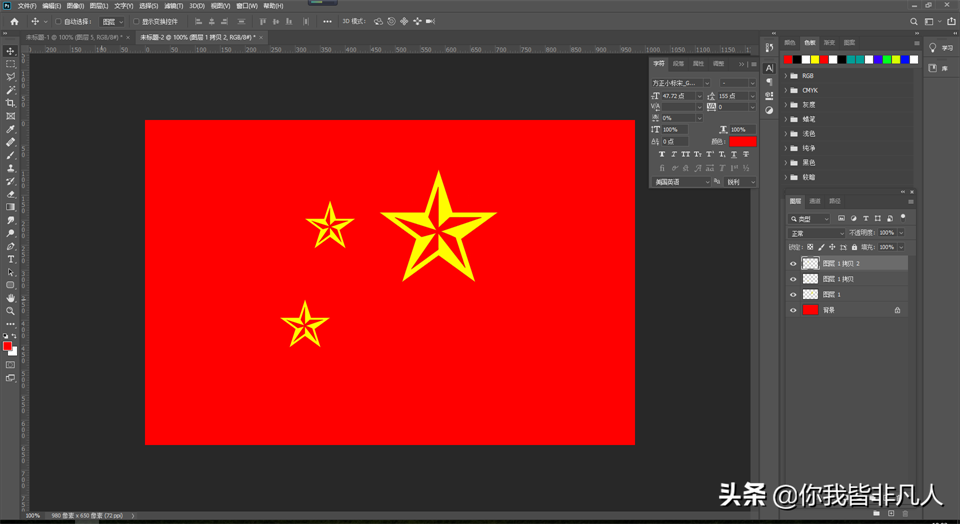Open the leading dropdown 155 点
This screenshot has height=524, width=960.
(752, 96)
